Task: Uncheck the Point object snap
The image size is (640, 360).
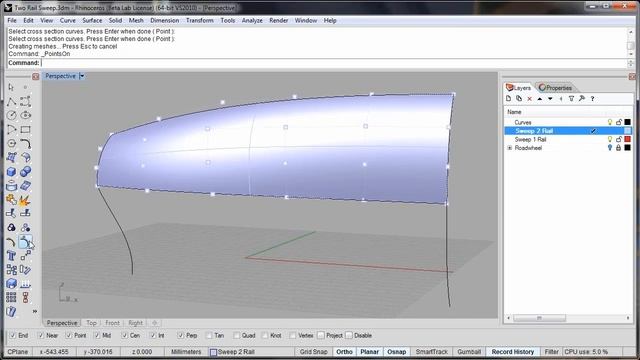Action: (69, 335)
